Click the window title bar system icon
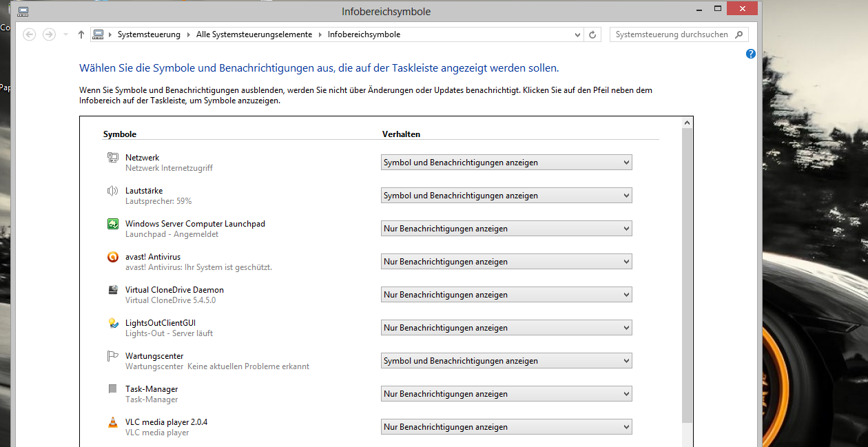868x447 pixels. (x=23, y=11)
